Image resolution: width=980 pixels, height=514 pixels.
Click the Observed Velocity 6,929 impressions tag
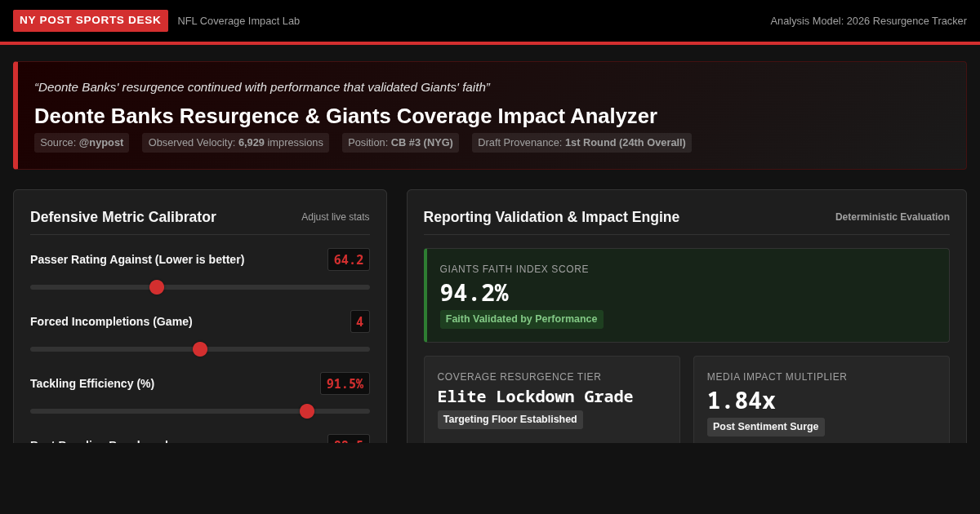coord(235,143)
